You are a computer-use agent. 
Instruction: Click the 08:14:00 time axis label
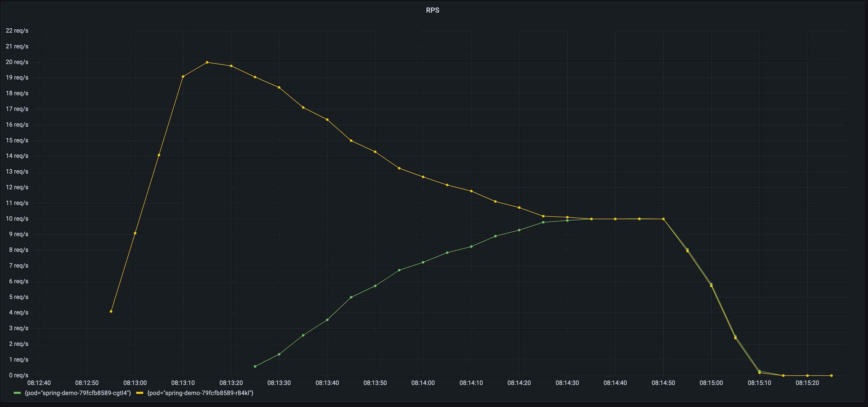click(x=423, y=382)
